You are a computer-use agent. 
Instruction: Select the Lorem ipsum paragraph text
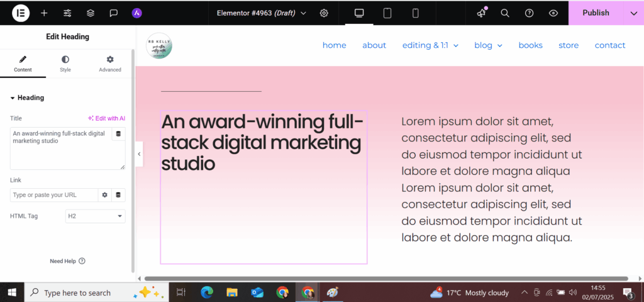point(492,179)
